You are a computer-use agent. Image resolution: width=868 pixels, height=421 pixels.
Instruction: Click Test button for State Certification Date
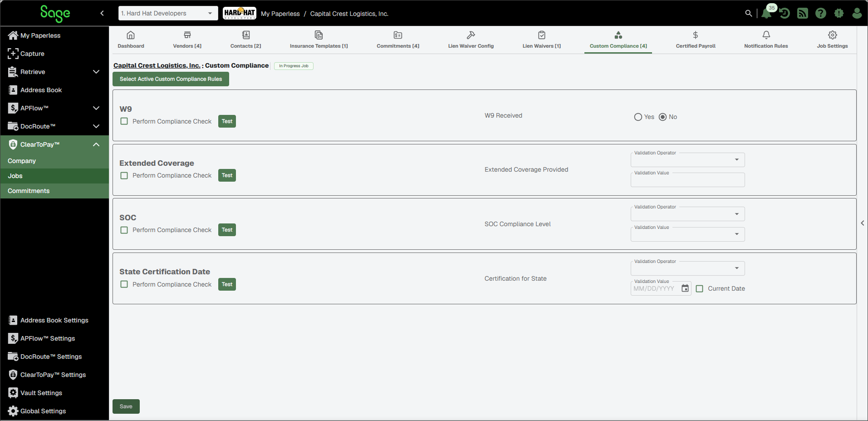pos(227,284)
